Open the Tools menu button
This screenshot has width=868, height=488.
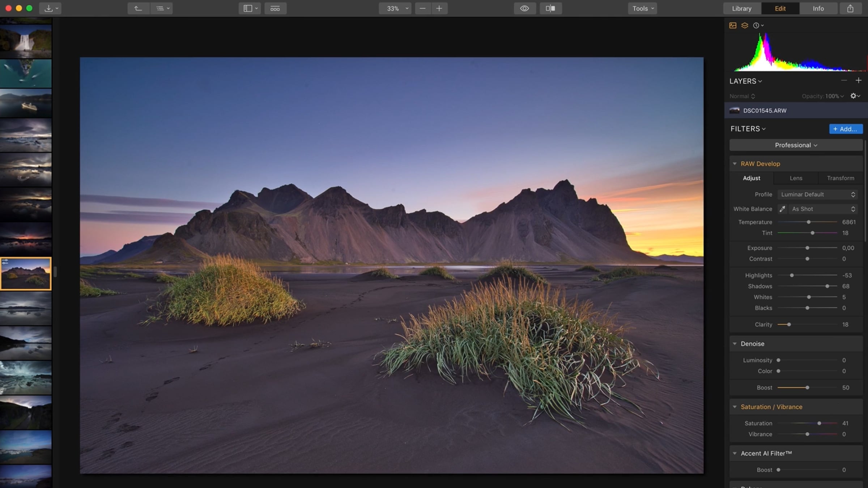tap(643, 8)
